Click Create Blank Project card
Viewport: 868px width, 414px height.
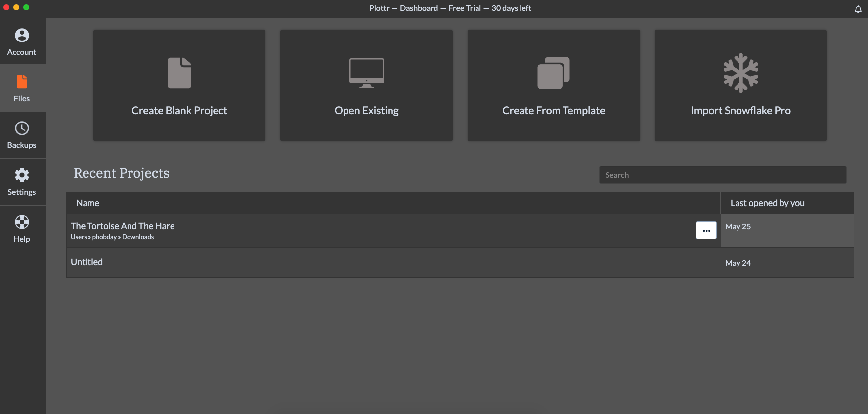tap(179, 85)
